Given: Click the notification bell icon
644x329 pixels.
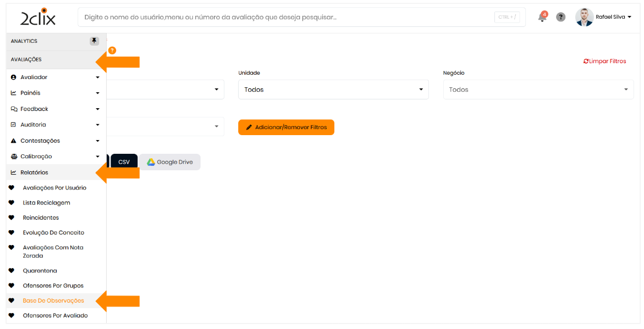Looking at the screenshot, I should [542, 17].
